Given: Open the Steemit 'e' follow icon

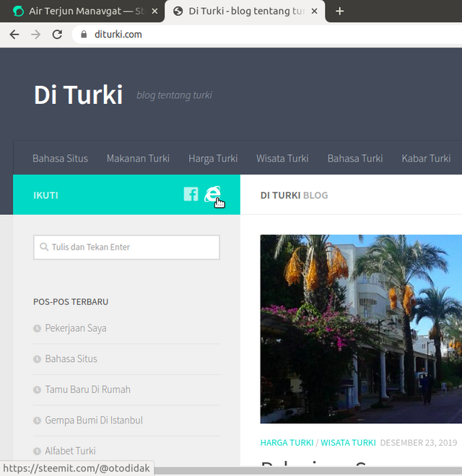Looking at the screenshot, I should point(212,194).
